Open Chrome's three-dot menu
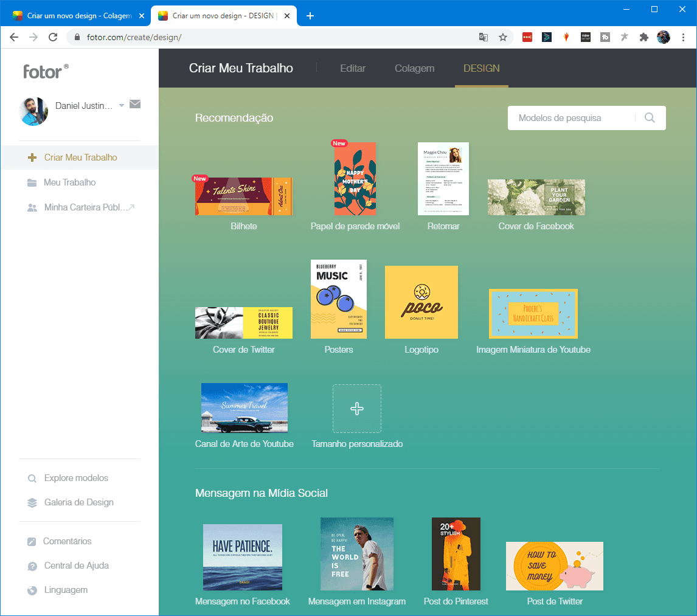Viewport: 697px width, 616px height. 684,37
